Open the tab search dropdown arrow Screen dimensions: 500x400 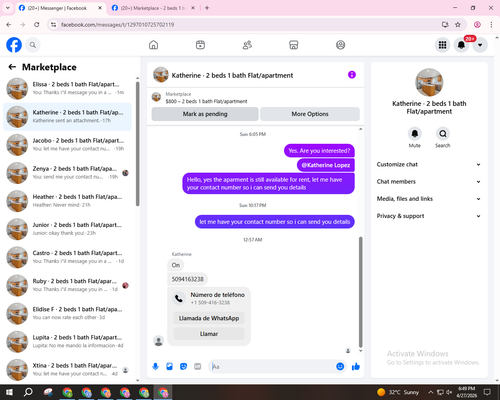click(8, 8)
